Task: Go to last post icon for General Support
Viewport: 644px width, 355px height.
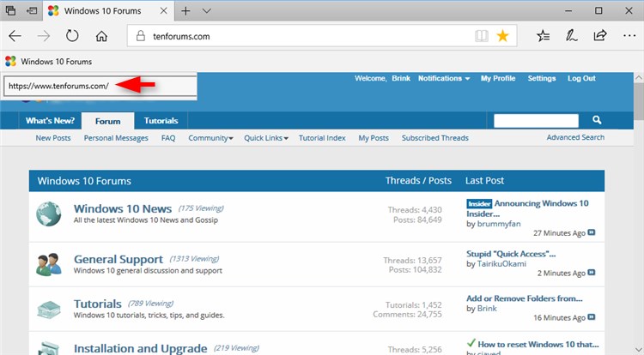Action: click(592, 273)
